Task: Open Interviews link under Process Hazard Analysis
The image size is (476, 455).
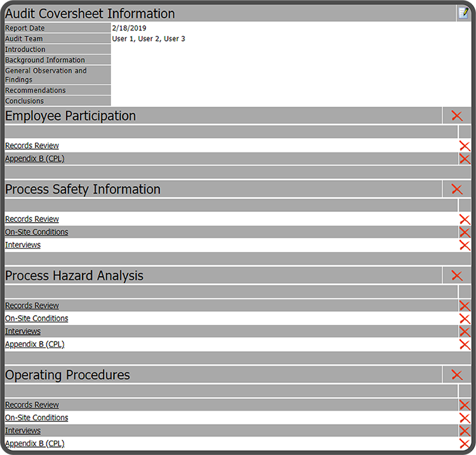Action: [x=23, y=331]
